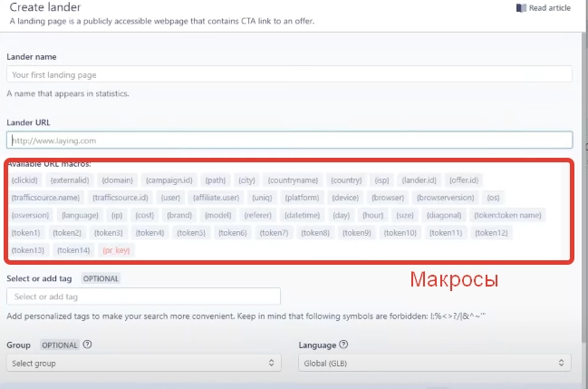Insert the {affiliate.user} macro
The height and width of the screenshot is (389, 588).
(216, 198)
